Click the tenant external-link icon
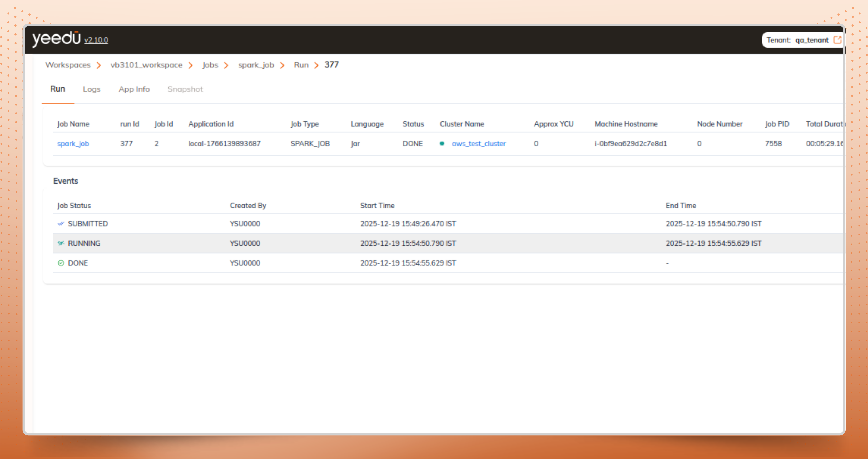 pos(837,40)
